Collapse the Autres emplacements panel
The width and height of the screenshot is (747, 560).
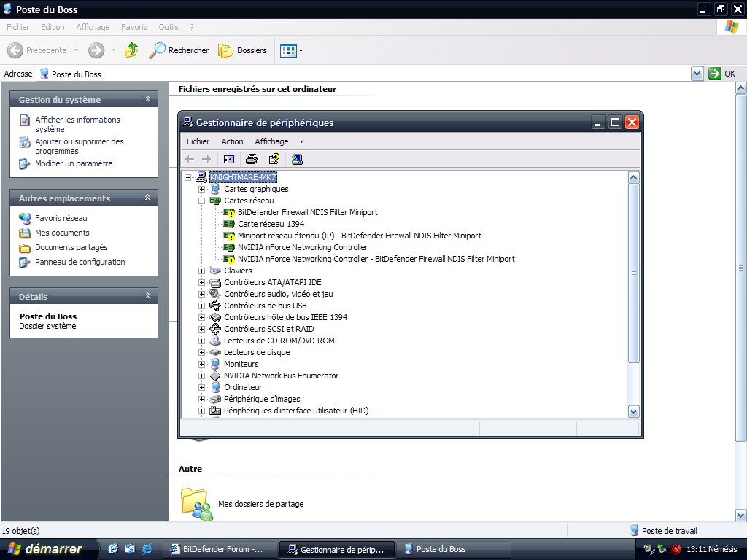[x=147, y=198]
